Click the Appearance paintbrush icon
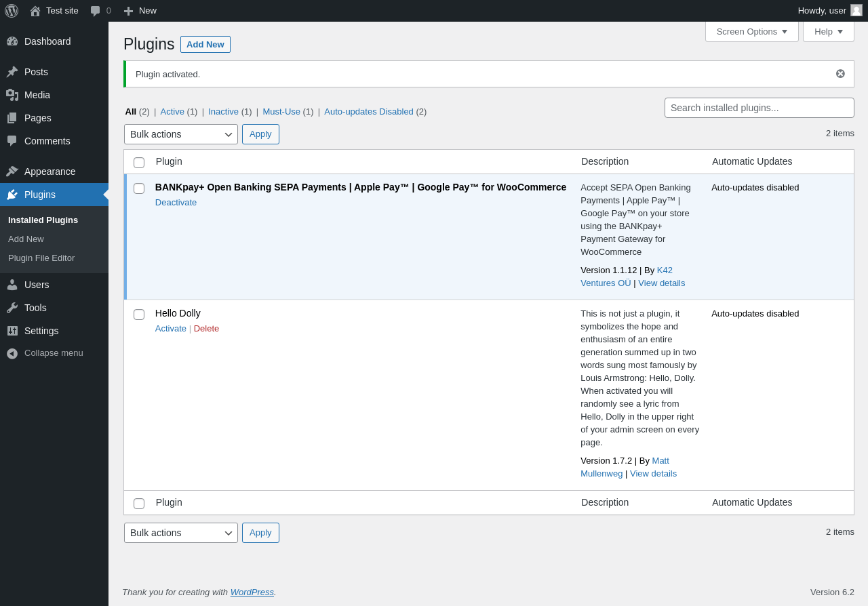 tap(12, 171)
